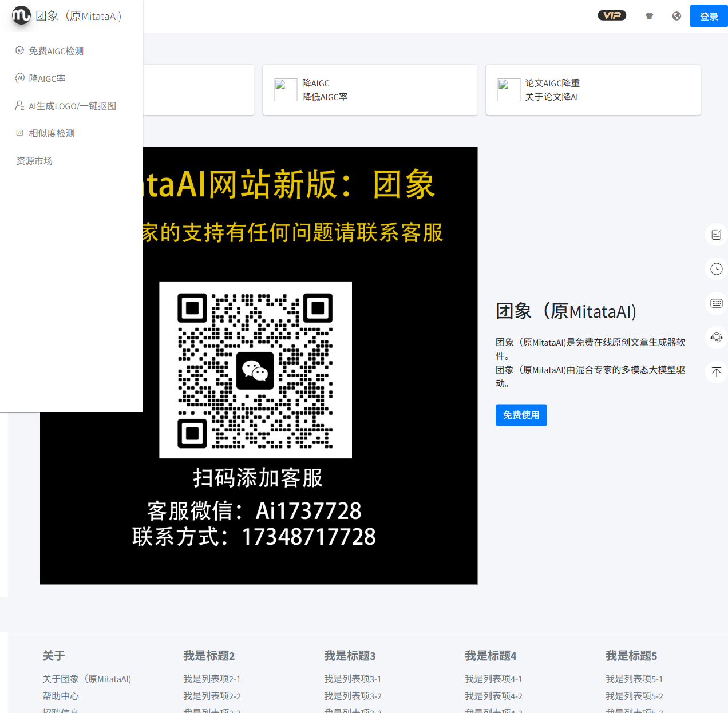Select 相似度检测 in sidebar
The height and width of the screenshot is (713, 728).
(52, 133)
